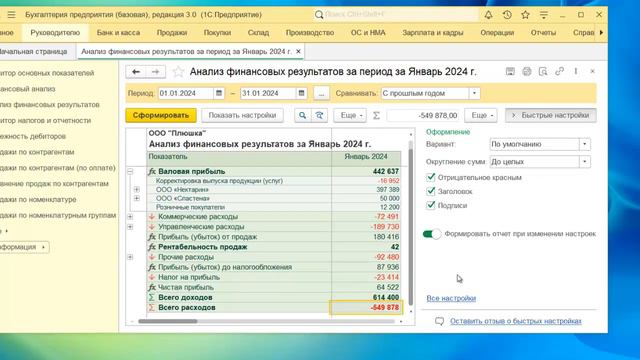
Task: Open Зарплата и кадры section
Action: 433,33
